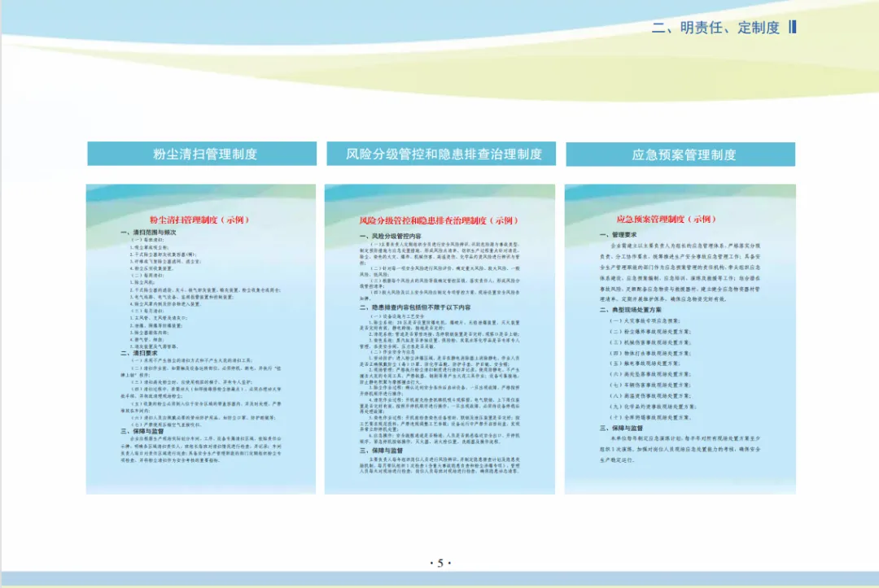Image resolution: width=879 pixels, height=588 pixels.
Task: Click list item '(十)仓库坍塌事故现场处置方案'
Action: [x=651, y=418]
